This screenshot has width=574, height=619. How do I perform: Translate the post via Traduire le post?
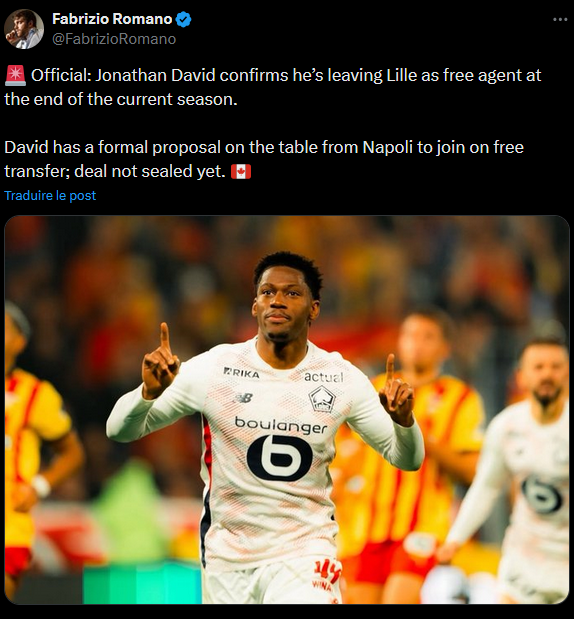click(50, 195)
